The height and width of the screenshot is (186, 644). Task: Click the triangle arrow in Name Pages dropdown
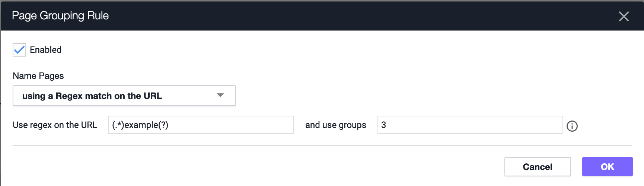pyautogui.click(x=220, y=95)
